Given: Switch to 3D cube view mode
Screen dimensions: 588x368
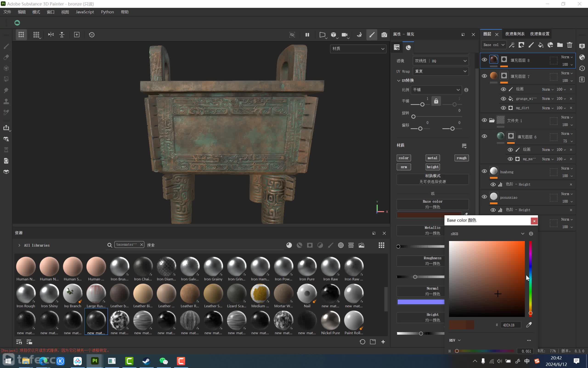Looking at the screenshot, I should 334,35.
